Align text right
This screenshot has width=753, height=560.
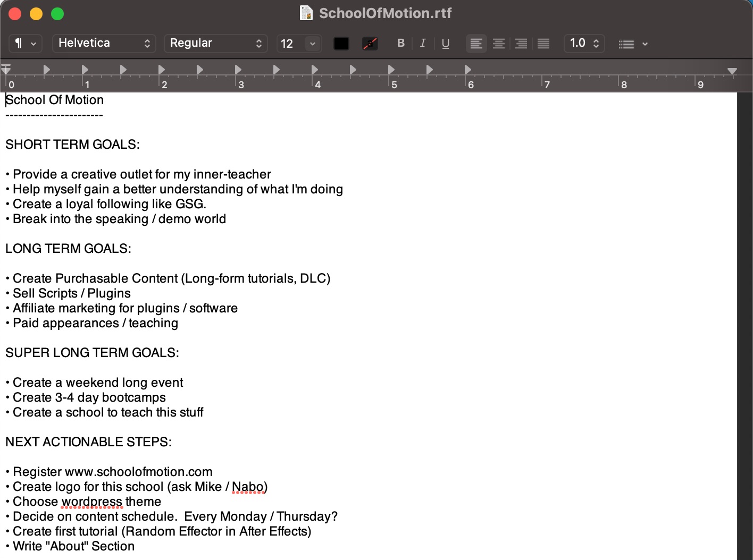521,44
